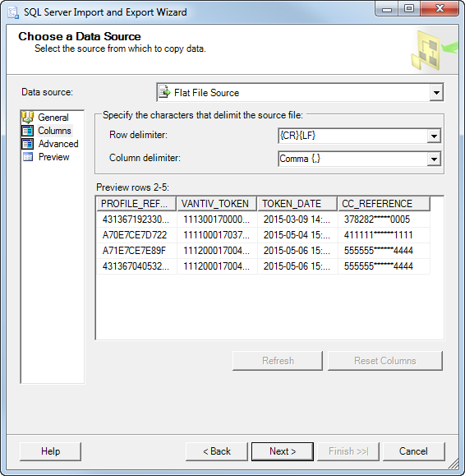Click the Next > button
This screenshot has width=465, height=476.
click(283, 451)
